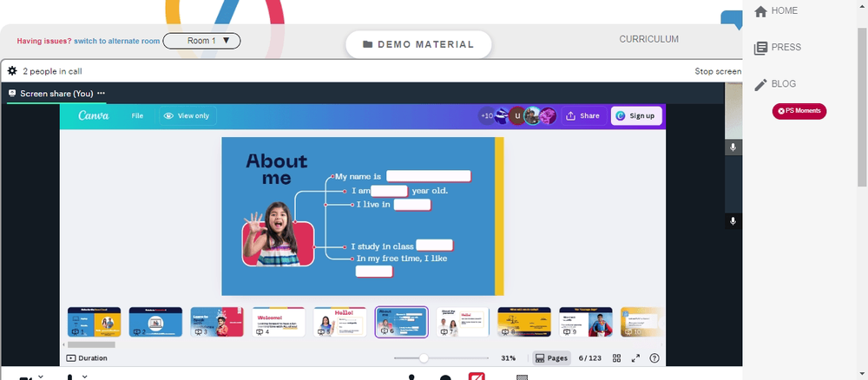Click the age blank after I am
Image resolution: width=868 pixels, height=380 pixels.
click(x=389, y=191)
